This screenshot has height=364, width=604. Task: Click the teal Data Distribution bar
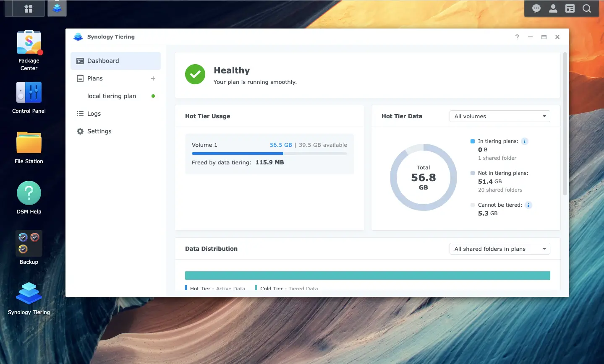pyautogui.click(x=368, y=276)
